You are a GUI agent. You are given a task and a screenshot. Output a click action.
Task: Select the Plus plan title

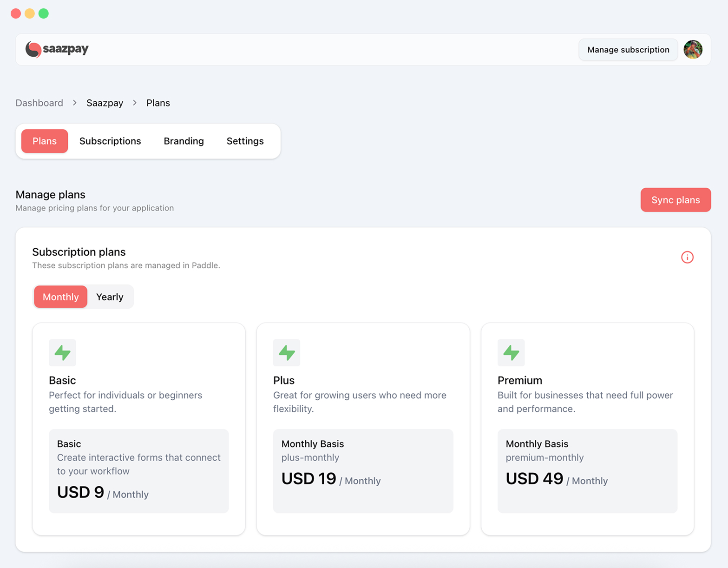pyautogui.click(x=284, y=380)
